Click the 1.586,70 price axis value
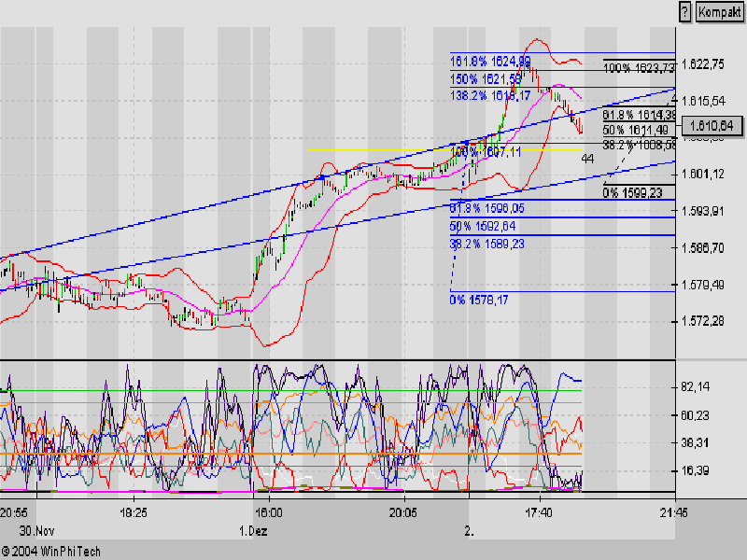The height and width of the screenshot is (560, 747). [703, 247]
